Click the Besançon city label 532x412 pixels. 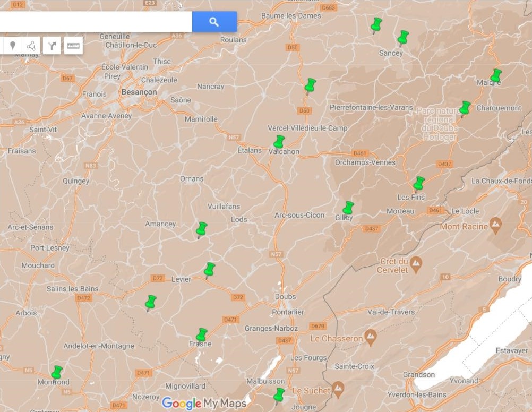pos(139,92)
